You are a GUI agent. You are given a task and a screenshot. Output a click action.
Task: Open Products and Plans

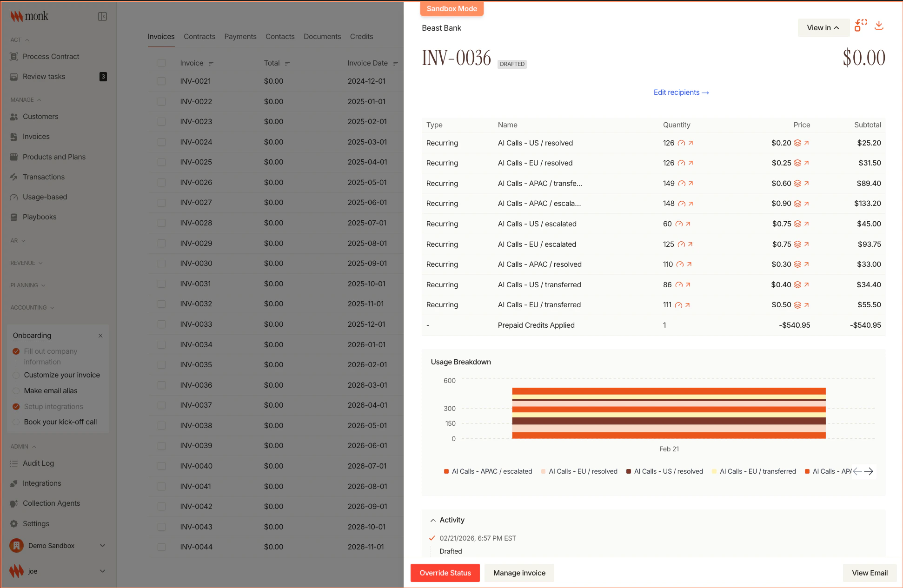tap(54, 157)
